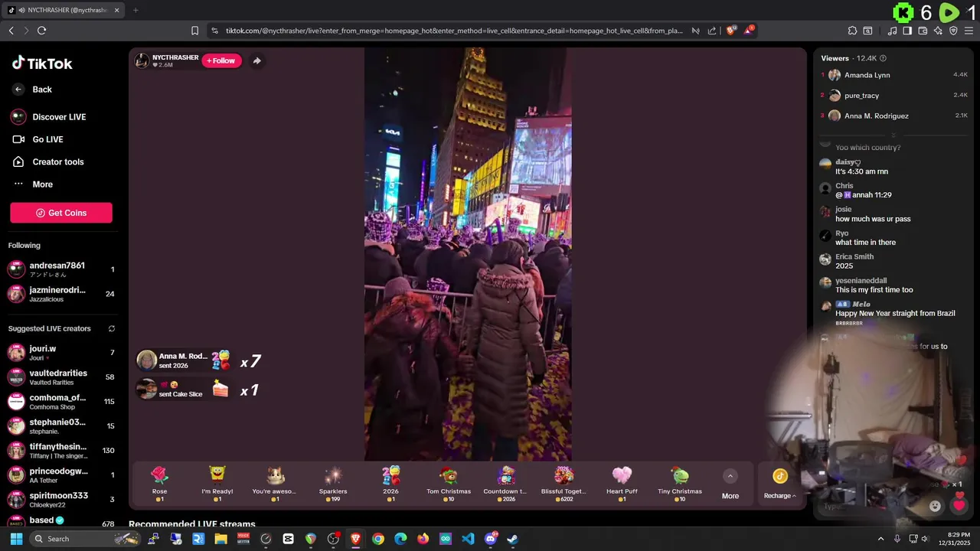This screenshot has width=980, height=551.
Task: Open vaultedrarities suggested live
Action: tap(61, 377)
